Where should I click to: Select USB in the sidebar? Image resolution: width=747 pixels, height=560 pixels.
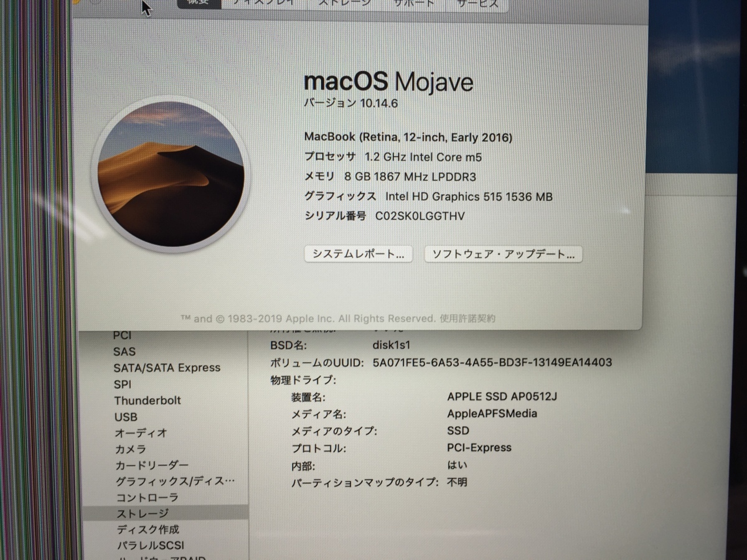(x=126, y=417)
